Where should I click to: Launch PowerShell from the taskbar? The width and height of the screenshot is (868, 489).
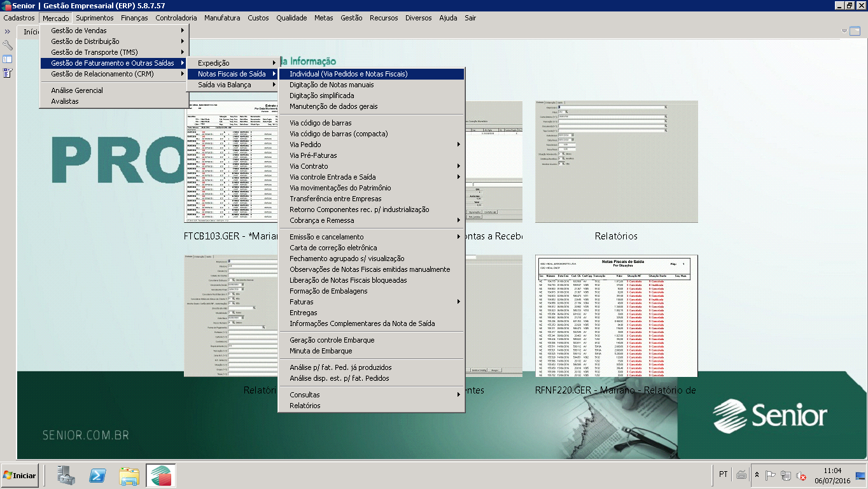(97, 475)
